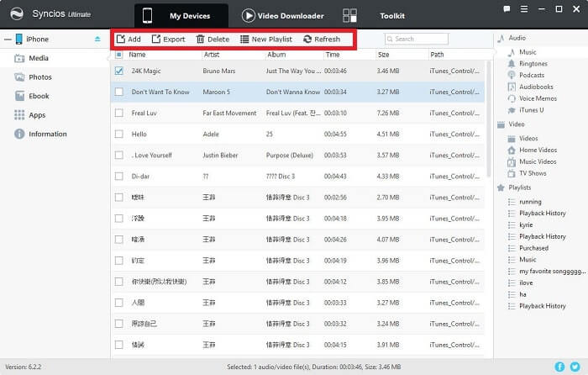The image size is (588, 375).
Task: Open the Home Videos category
Action: click(538, 151)
